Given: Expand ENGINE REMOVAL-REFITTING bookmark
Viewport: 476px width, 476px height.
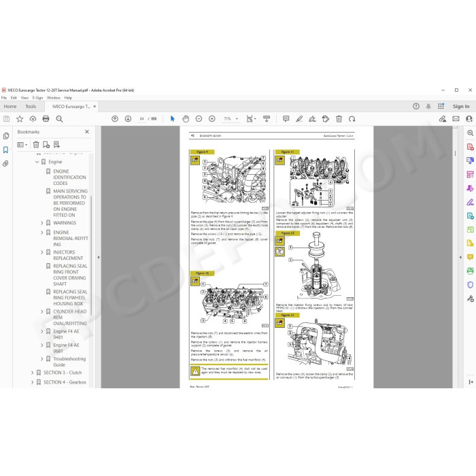Looking at the screenshot, I should [x=42, y=233].
